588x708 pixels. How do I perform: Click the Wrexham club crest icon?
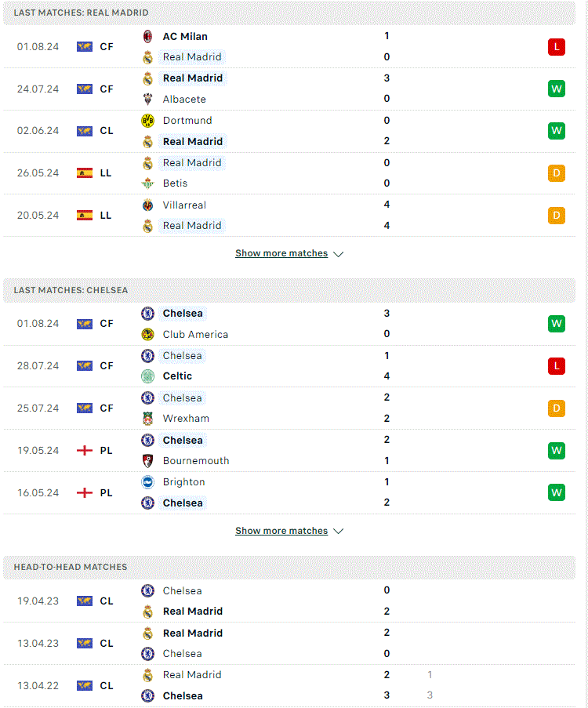click(147, 419)
